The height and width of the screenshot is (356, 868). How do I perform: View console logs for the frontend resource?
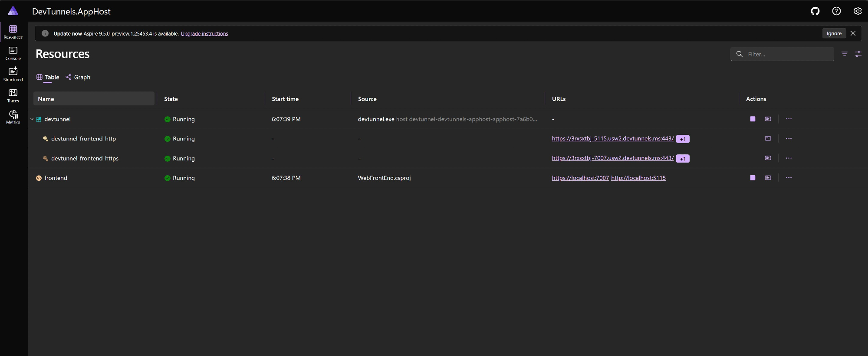(768, 178)
